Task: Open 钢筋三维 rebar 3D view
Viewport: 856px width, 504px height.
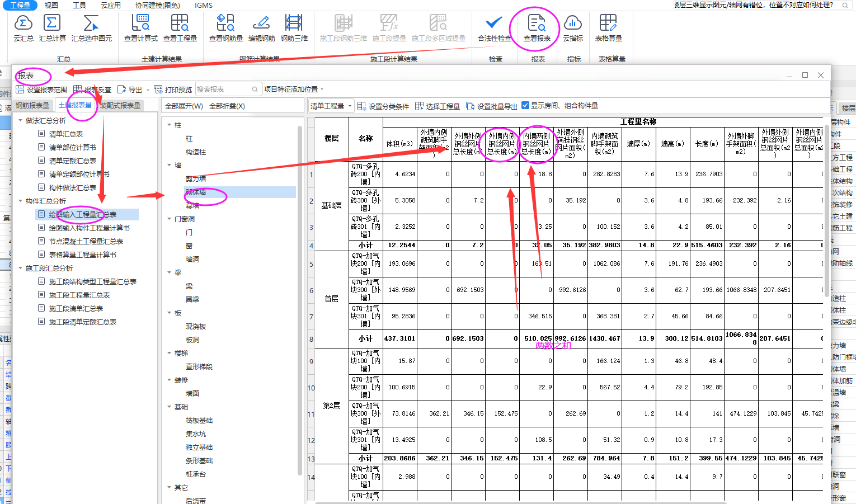Action: point(294,28)
